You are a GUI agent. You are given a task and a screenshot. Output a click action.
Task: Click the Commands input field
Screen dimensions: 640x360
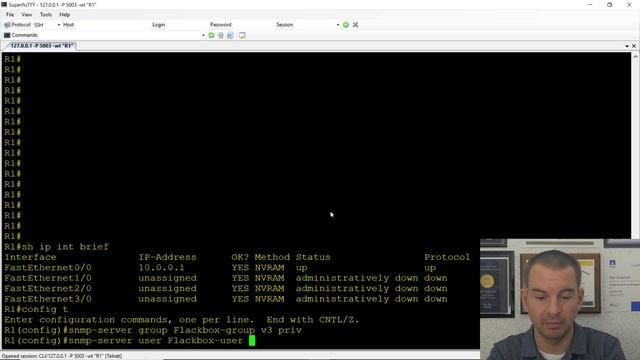coord(120,35)
